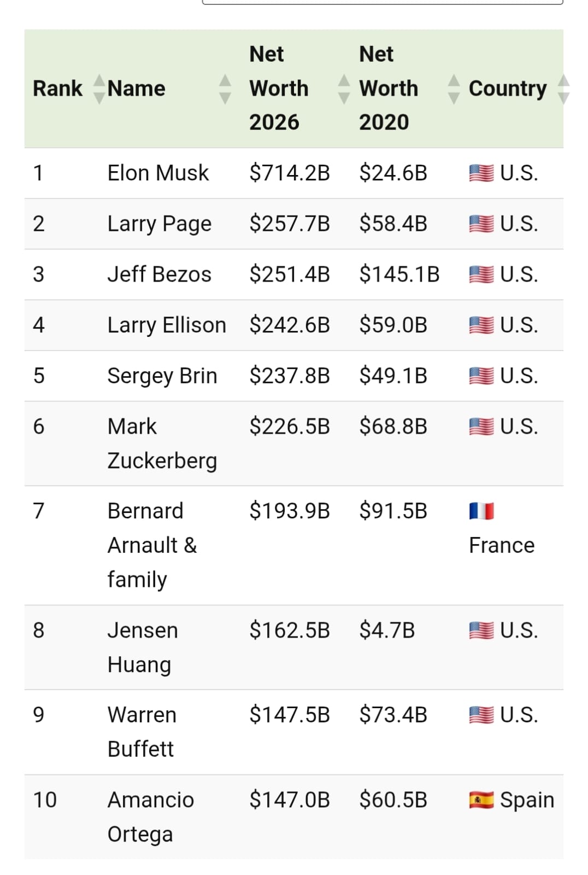Click the France flag icon for Bernard Arnault
The width and height of the screenshot is (588, 875).
click(x=481, y=511)
